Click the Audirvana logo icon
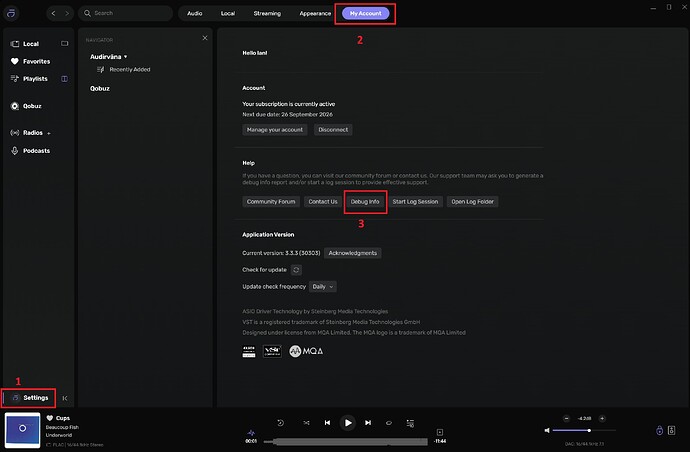Image resolution: width=690 pixels, height=452 pixels. (11, 13)
